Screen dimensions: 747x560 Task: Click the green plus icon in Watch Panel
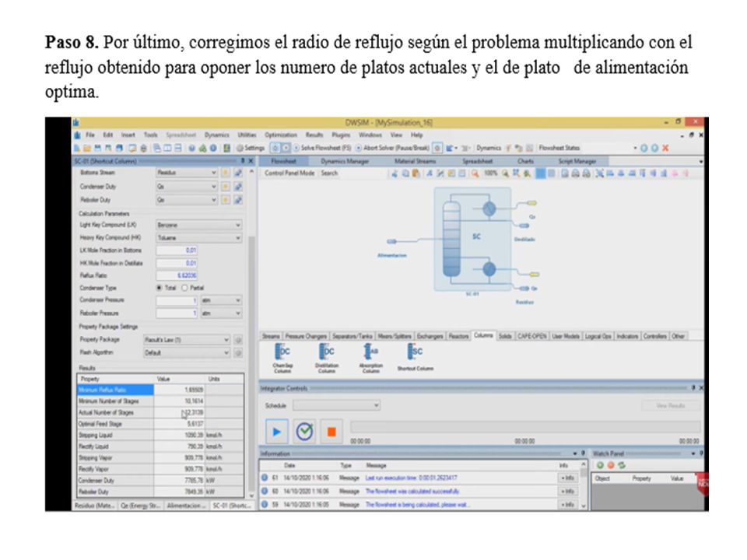click(x=600, y=465)
